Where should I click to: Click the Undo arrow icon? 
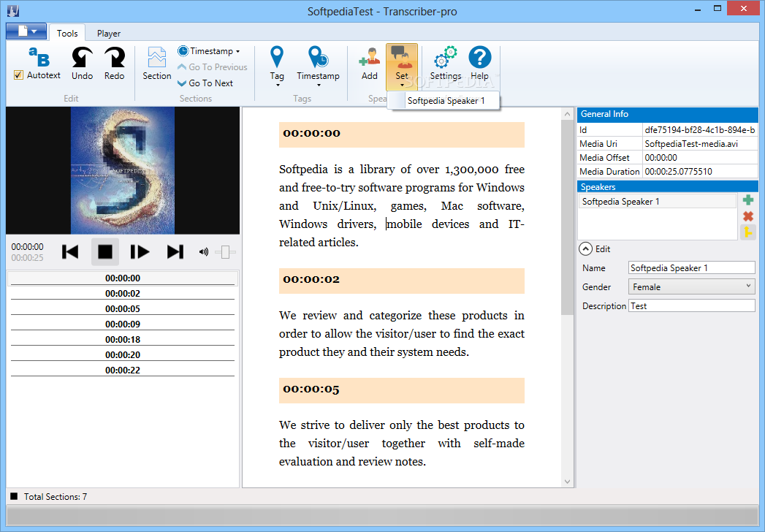pos(82,57)
